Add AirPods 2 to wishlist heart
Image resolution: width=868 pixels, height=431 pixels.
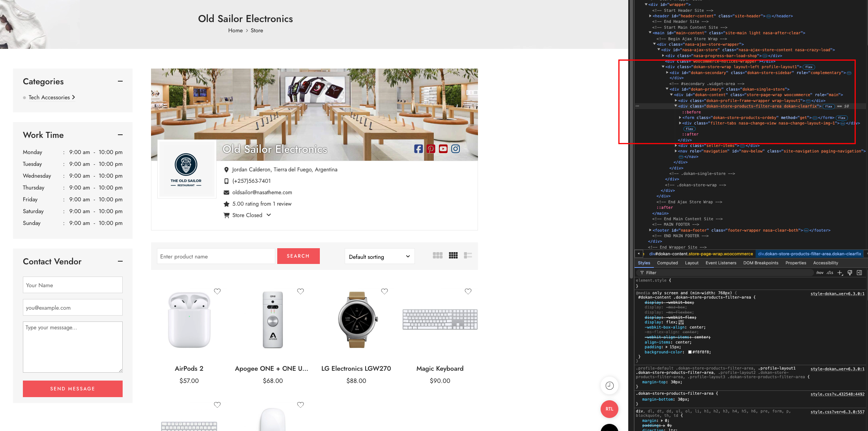[x=217, y=291]
